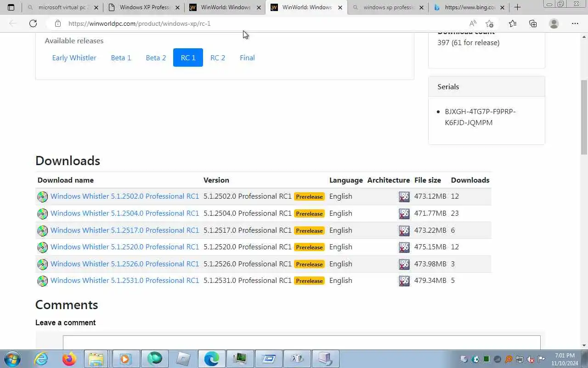The width and height of the screenshot is (588, 368).
Task: Click x86 architecture icon in 5.1.2520.0 row
Action: (x=404, y=247)
